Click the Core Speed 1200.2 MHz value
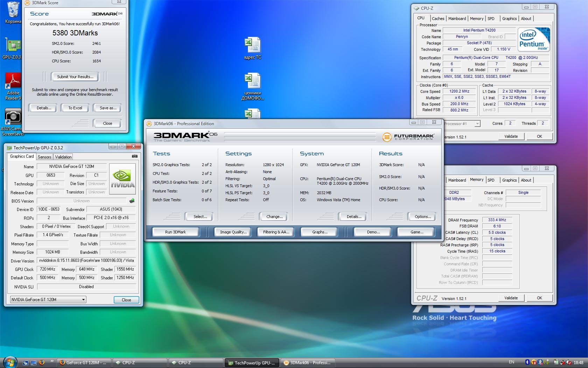588x368 pixels. point(459,91)
